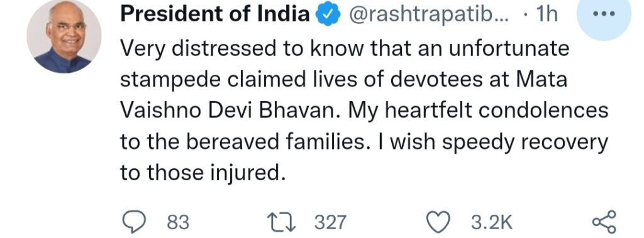
Task: Open the President of India profile picture
Action: (64, 36)
